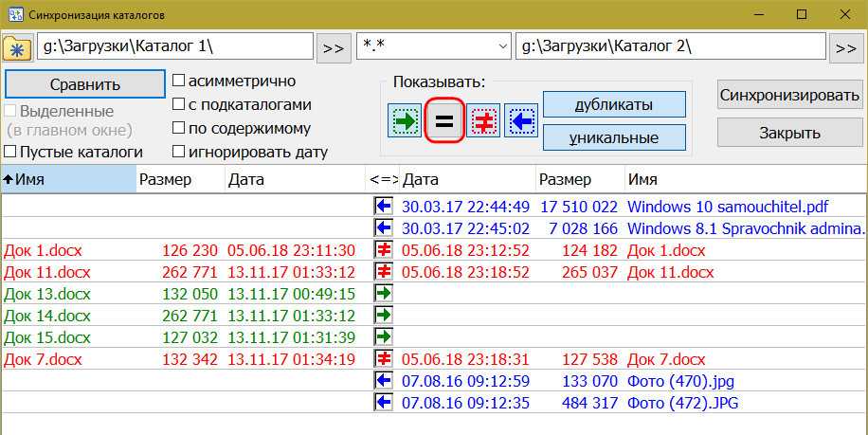Click the not-equal direction icon for Док 1.docx
The image size is (868, 435).
pos(384,250)
